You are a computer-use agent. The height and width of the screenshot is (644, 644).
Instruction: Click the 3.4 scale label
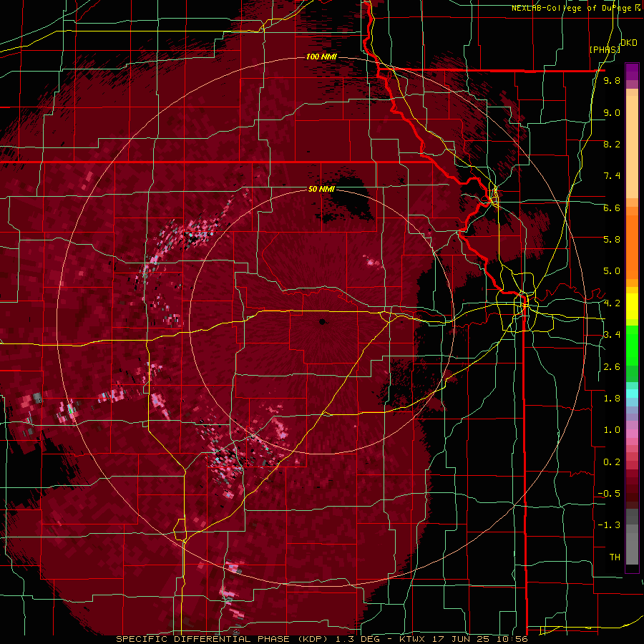[x=612, y=335]
